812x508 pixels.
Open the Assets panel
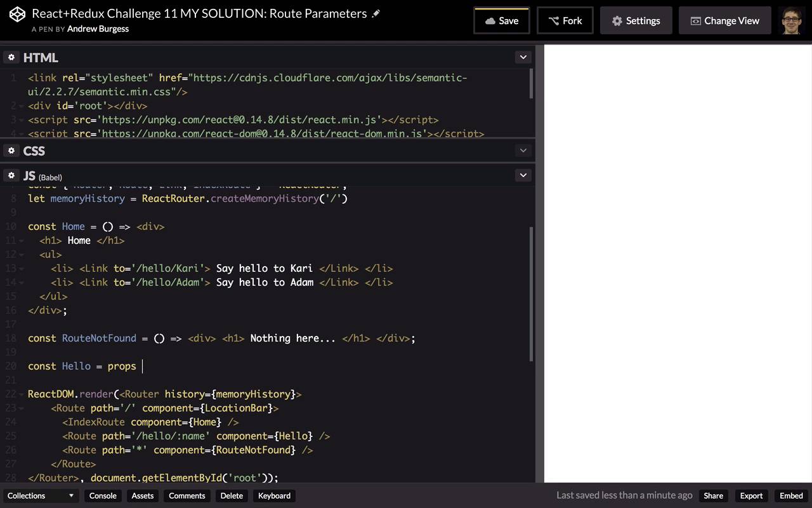click(x=143, y=496)
